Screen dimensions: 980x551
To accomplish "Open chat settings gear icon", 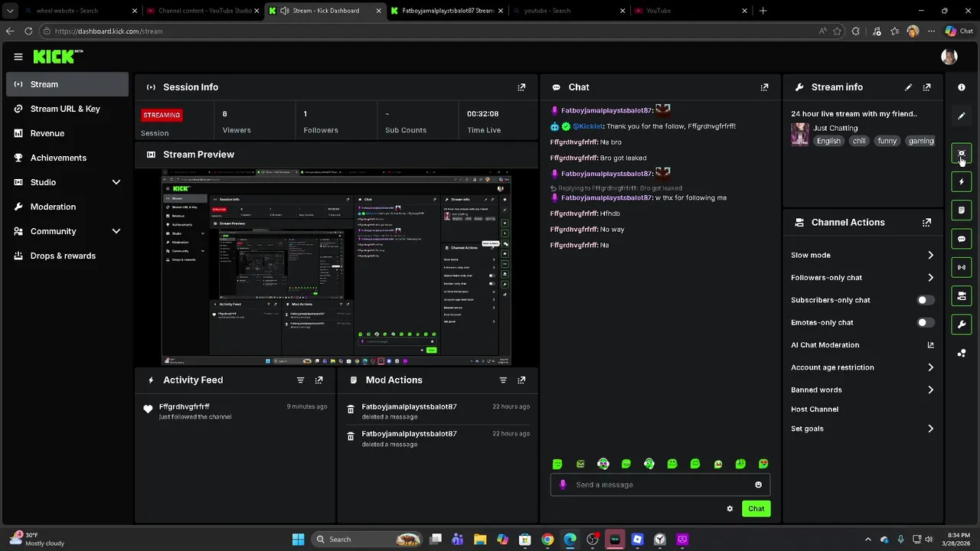I will pos(730,509).
